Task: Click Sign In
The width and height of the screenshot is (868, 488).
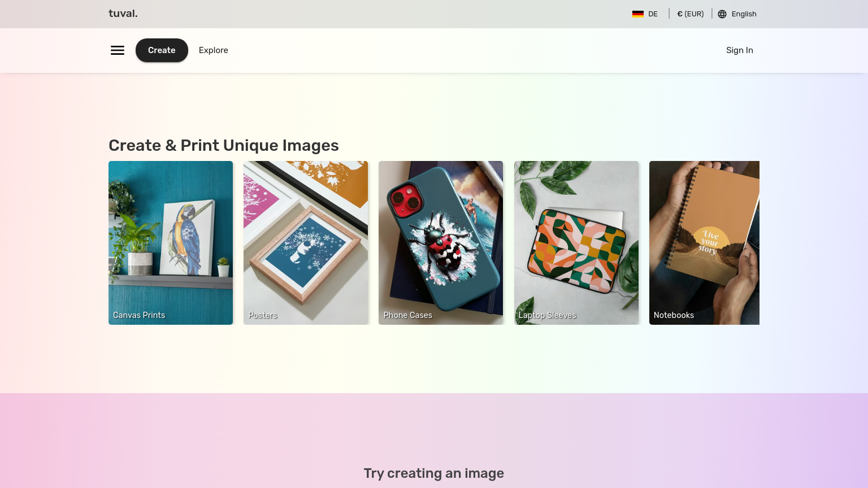Action: point(739,50)
